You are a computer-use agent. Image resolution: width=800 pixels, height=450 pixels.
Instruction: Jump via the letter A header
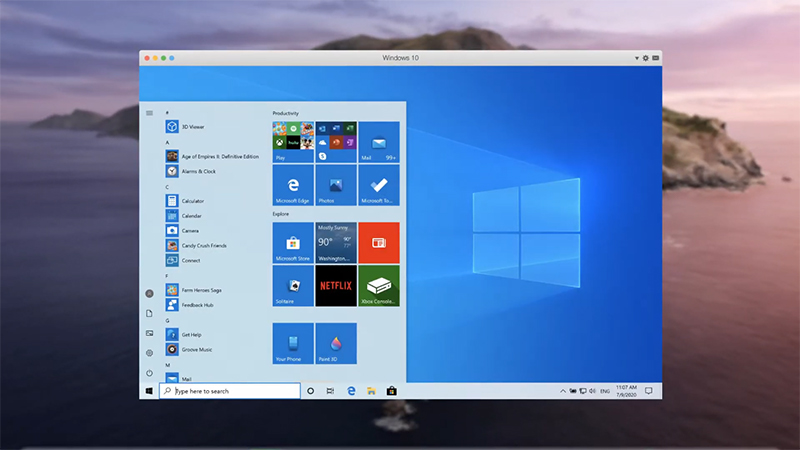167,142
